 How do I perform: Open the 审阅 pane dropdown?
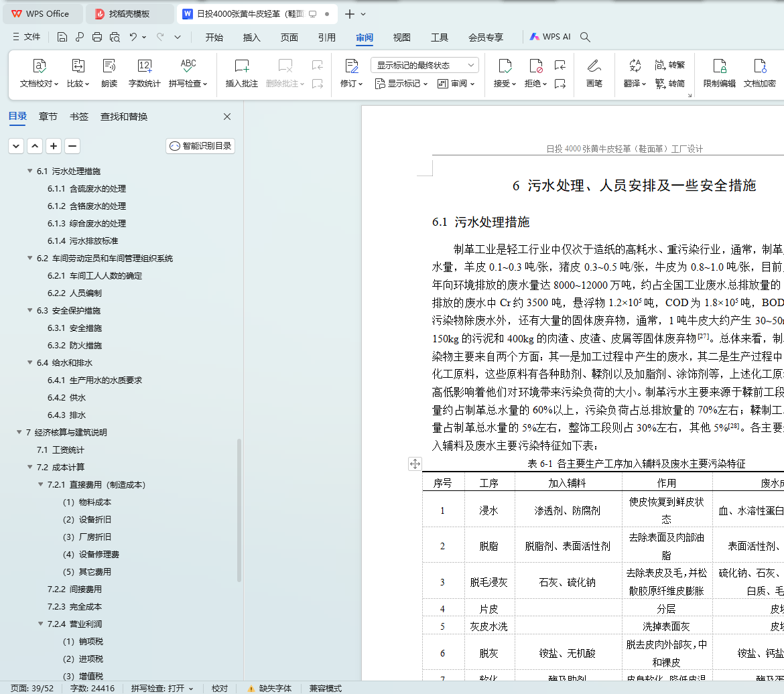(456, 84)
